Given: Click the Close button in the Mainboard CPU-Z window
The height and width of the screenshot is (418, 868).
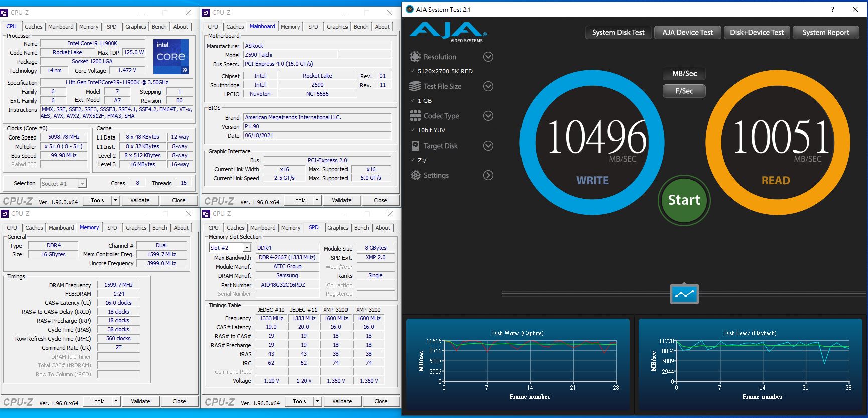Looking at the screenshot, I should click(x=380, y=200).
